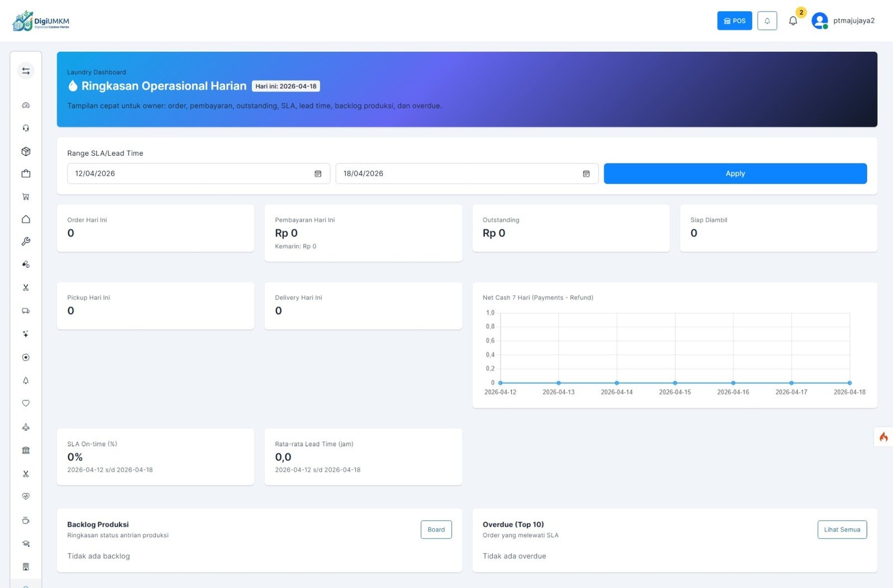Open notifications bell with badge 2

(793, 21)
